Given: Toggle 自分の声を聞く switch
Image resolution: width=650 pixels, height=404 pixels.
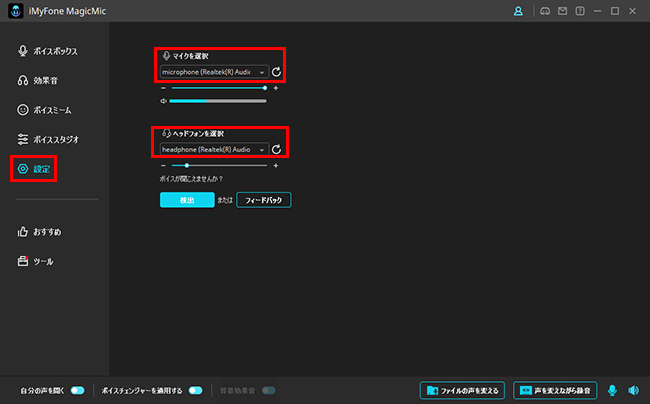Looking at the screenshot, I should point(78,390).
